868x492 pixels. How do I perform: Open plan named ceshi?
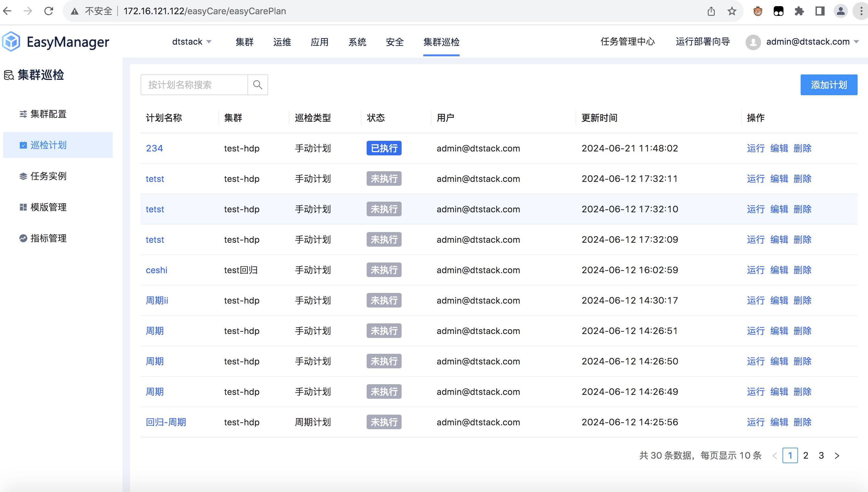156,270
